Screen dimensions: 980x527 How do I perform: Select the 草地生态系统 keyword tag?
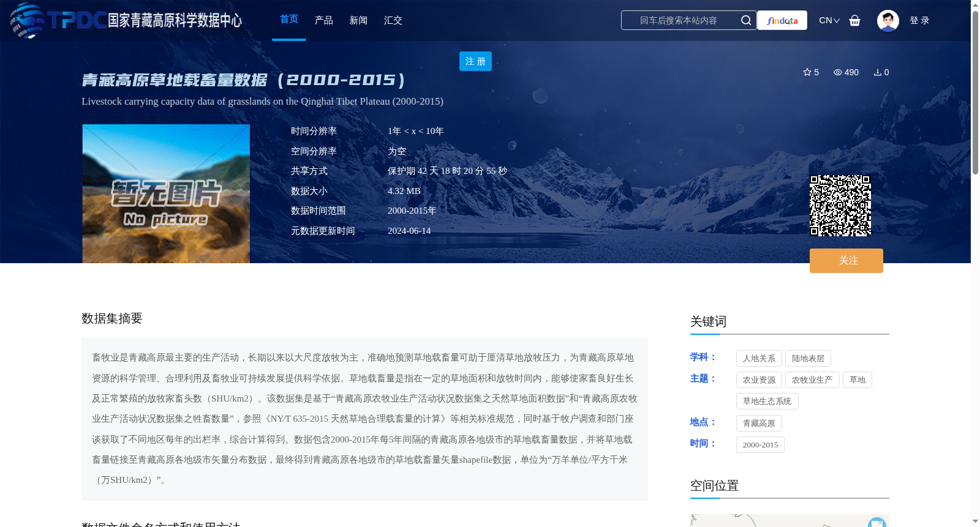767,402
